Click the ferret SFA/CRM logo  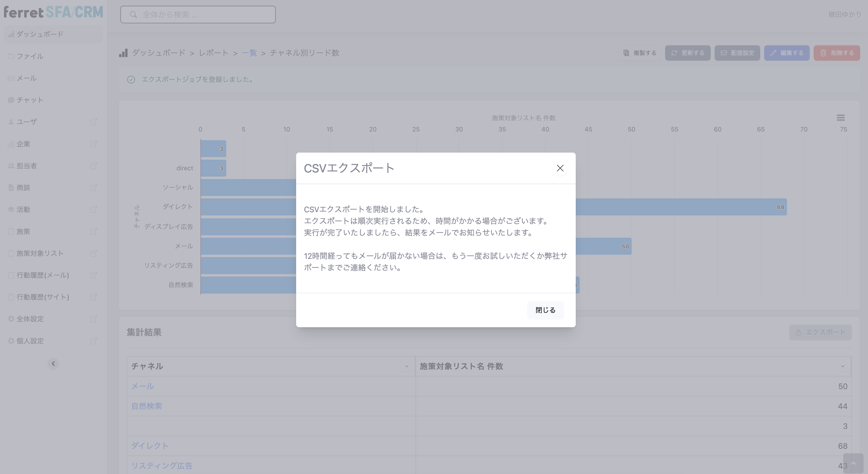tap(53, 12)
